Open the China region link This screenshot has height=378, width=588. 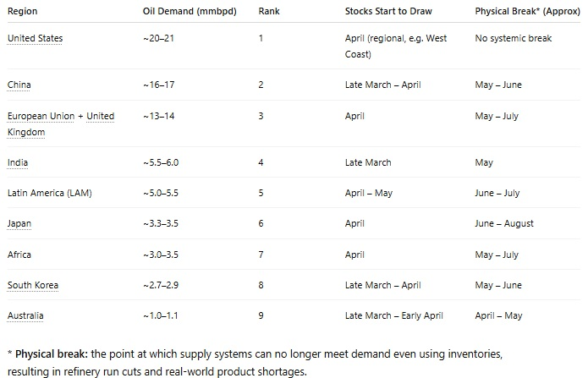19,85
